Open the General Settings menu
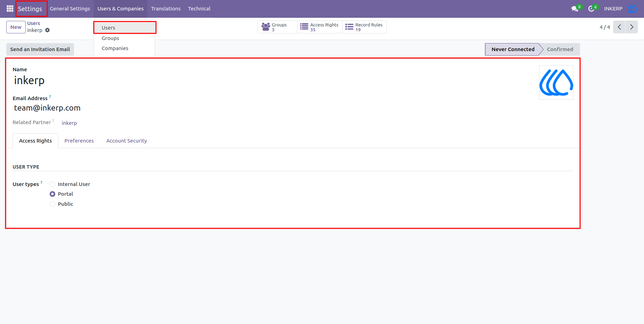Screen dimensions: 644x324 pos(70,9)
